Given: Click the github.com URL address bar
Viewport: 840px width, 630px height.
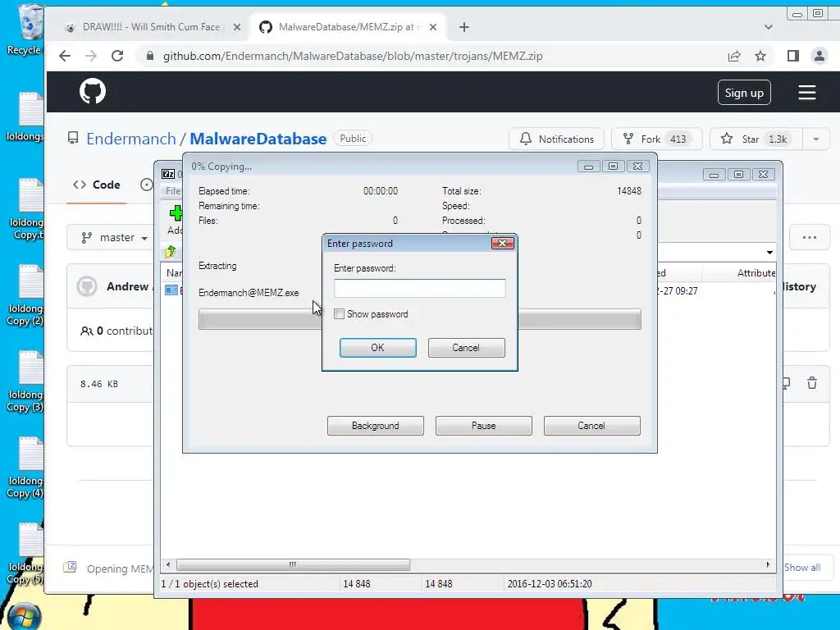Looking at the screenshot, I should tap(353, 56).
